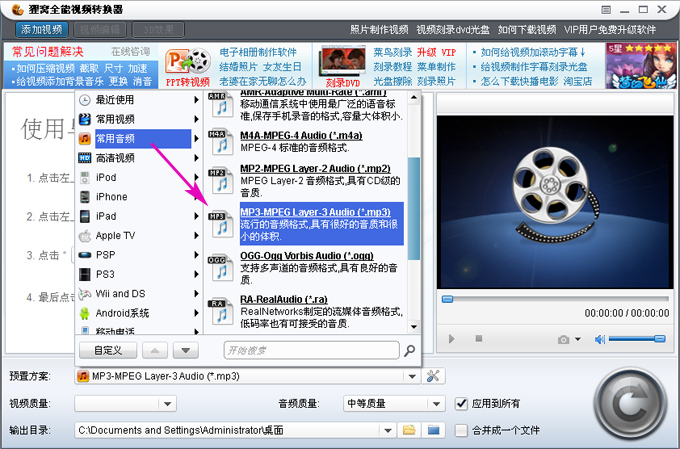
Task: Open the snapshot options dropdown arrow
Action: (x=578, y=339)
